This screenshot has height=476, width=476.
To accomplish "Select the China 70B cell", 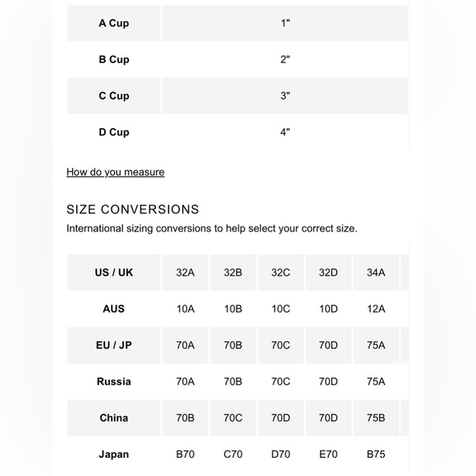I will click(x=185, y=418).
